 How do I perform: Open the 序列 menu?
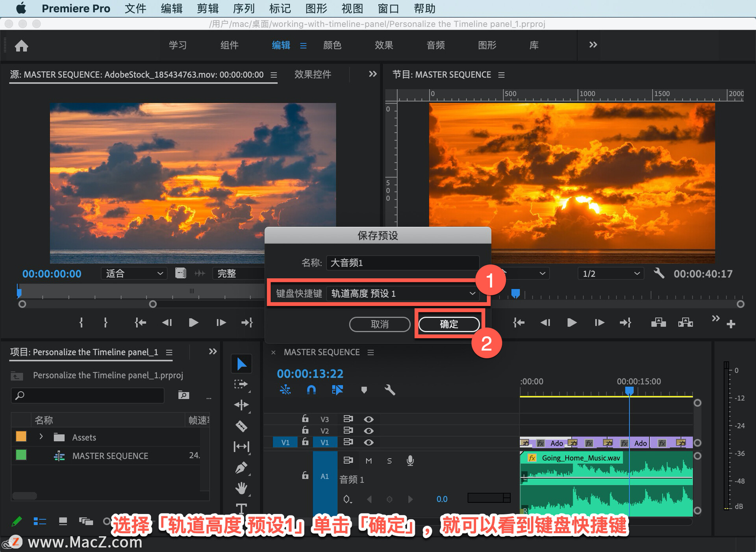(x=244, y=8)
